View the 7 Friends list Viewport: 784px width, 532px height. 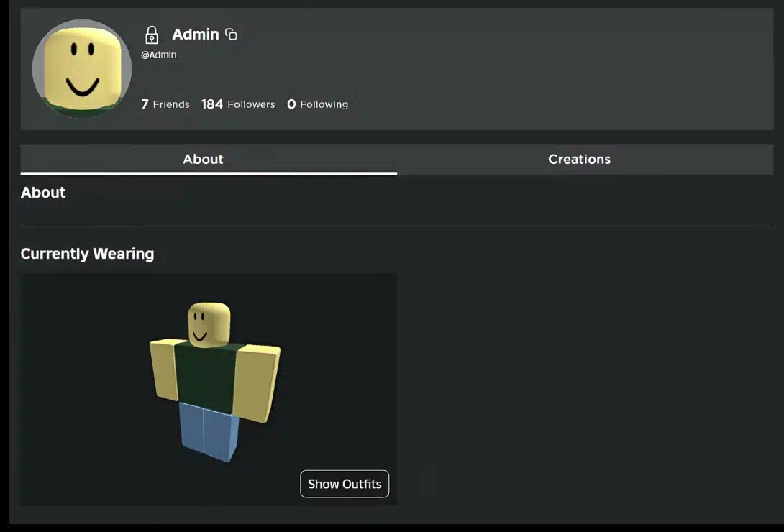point(165,104)
